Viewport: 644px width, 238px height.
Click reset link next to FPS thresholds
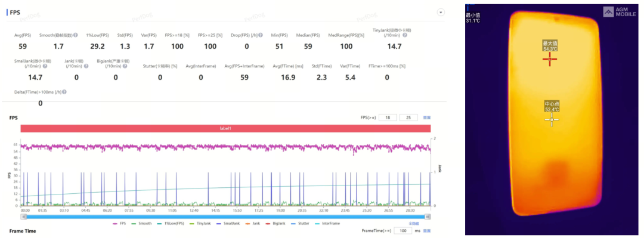click(427, 118)
